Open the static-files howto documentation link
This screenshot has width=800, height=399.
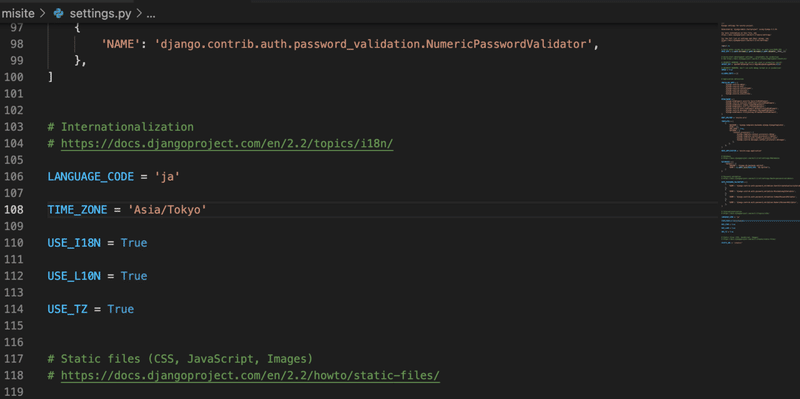click(250, 376)
